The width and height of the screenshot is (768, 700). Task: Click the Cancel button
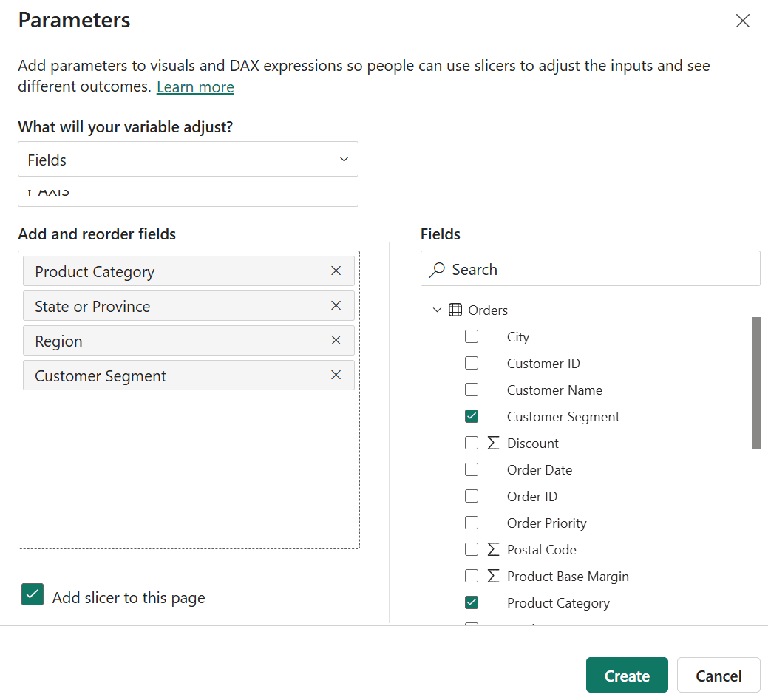pos(718,676)
